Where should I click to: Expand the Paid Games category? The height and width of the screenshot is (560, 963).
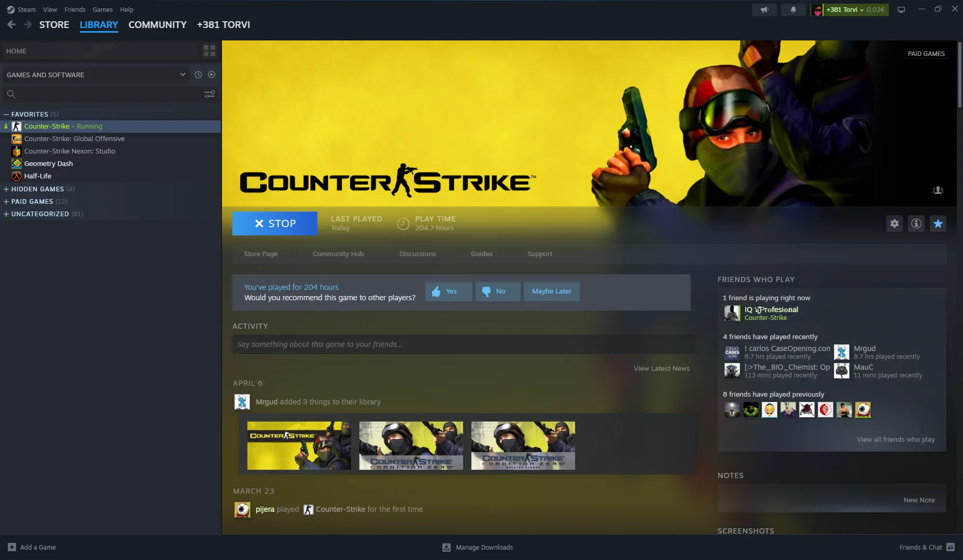tap(6, 202)
